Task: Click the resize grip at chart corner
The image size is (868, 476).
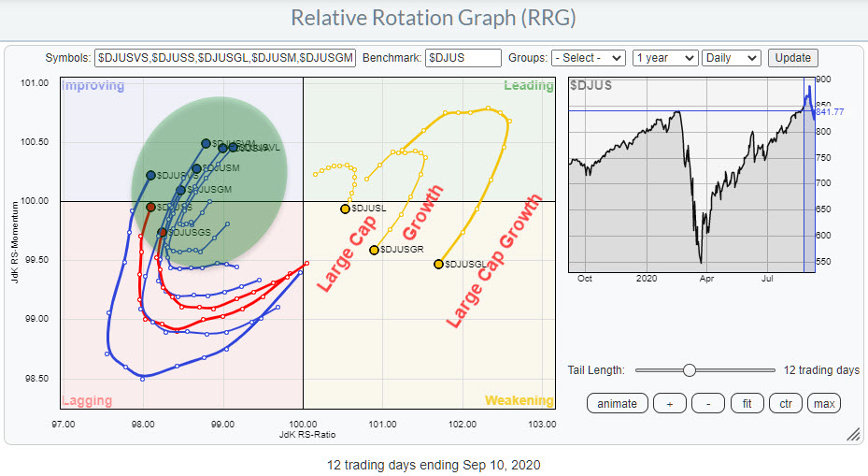Action: tap(852, 435)
